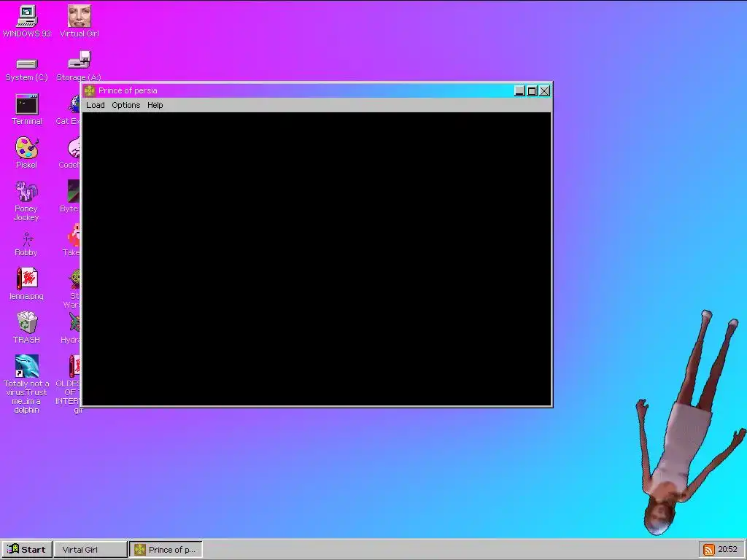Open the Storage (A:) floppy icon
The image size is (747, 560).
click(x=79, y=66)
